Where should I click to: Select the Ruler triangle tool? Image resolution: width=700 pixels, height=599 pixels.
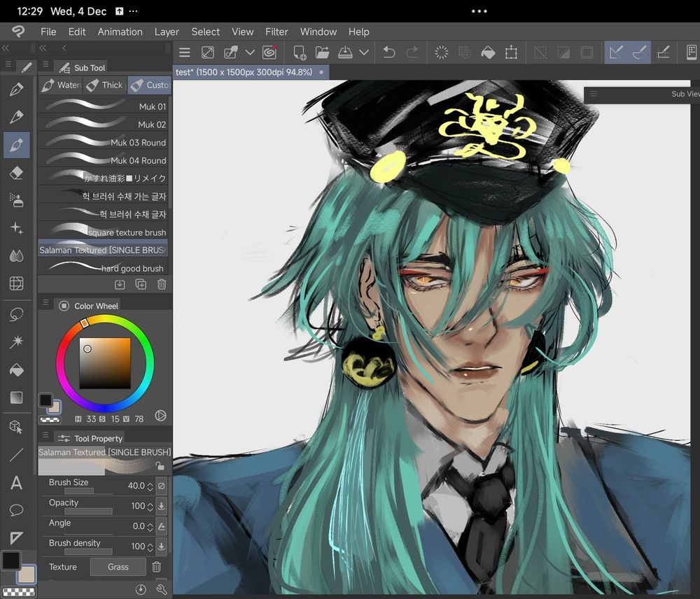[x=17, y=538]
